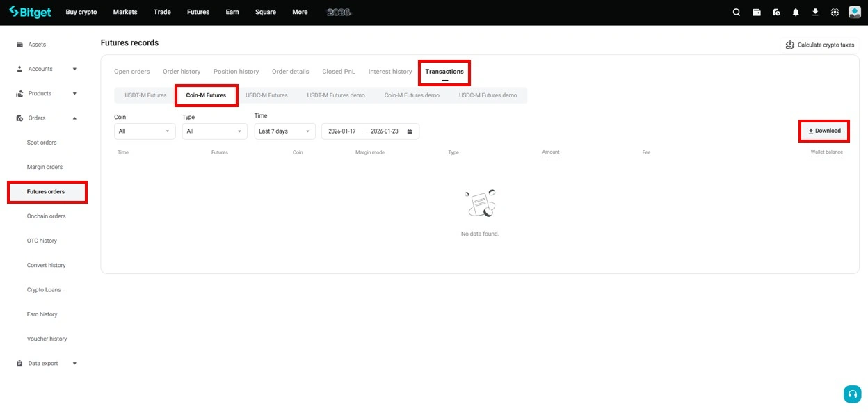Click the Assets sidebar icon
Screen dimensions: 868x420
point(19,45)
